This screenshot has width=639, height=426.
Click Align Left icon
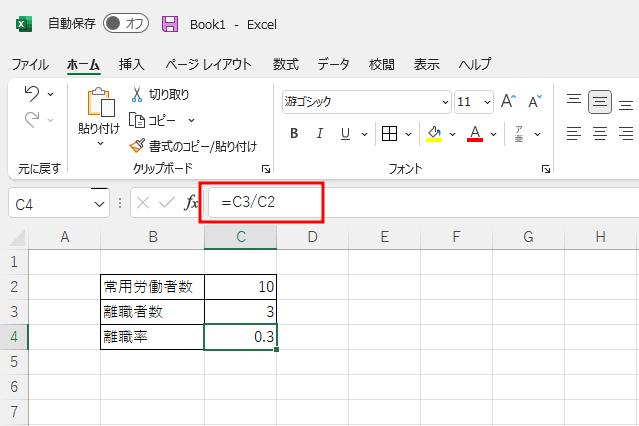574,133
